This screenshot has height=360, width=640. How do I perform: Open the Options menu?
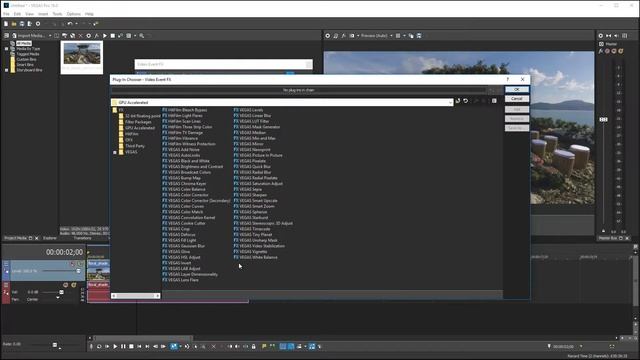coord(73,14)
